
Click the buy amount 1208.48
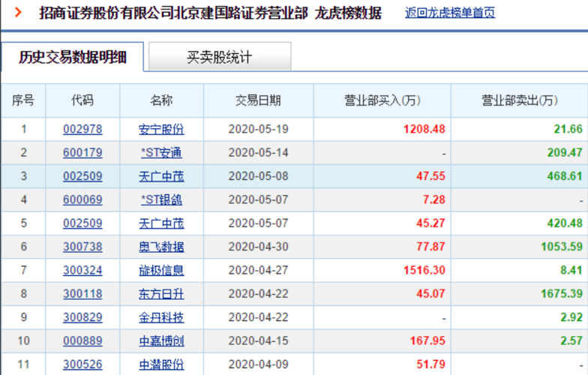tap(424, 129)
